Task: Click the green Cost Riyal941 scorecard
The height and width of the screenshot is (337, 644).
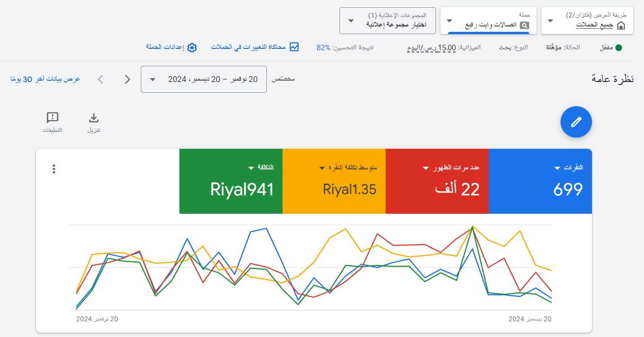Action: (x=231, y=181)
